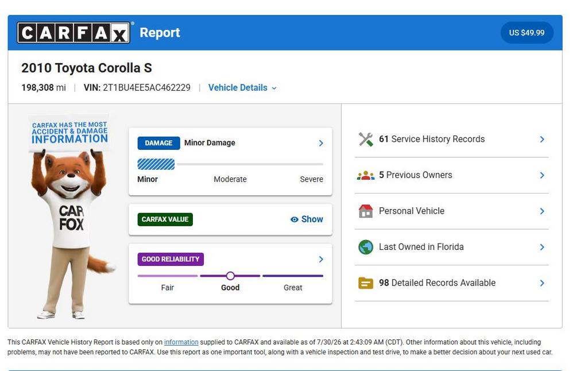Viewport: 588px width, 371px height.
Task: Click the US $49.99 price button
Action: point(527,33)
